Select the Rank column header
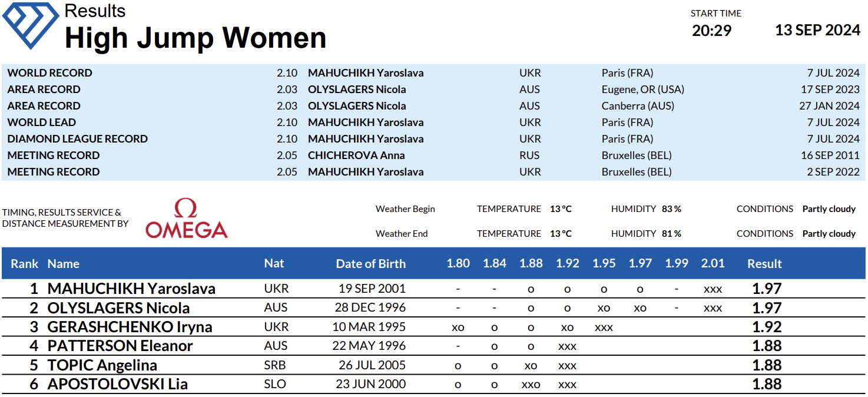868x397 pixels. pyautogui.click(x=24, y=264)
